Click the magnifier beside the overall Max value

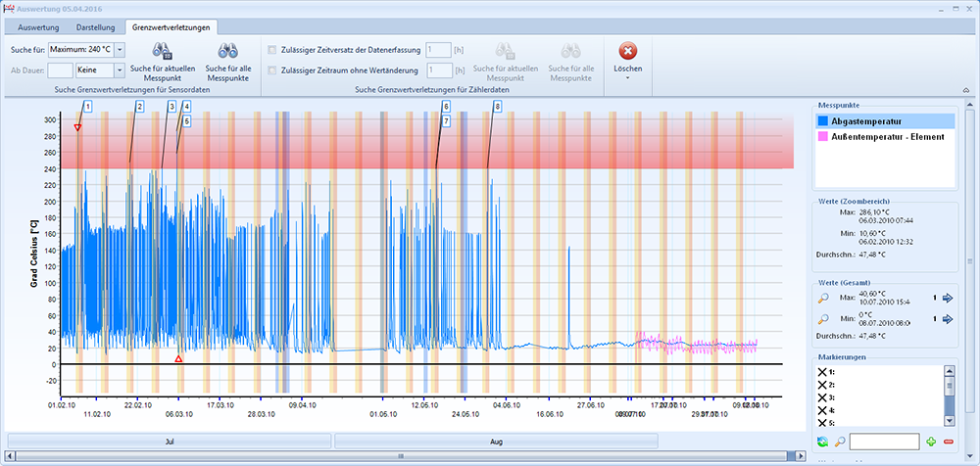pos(823,298)
